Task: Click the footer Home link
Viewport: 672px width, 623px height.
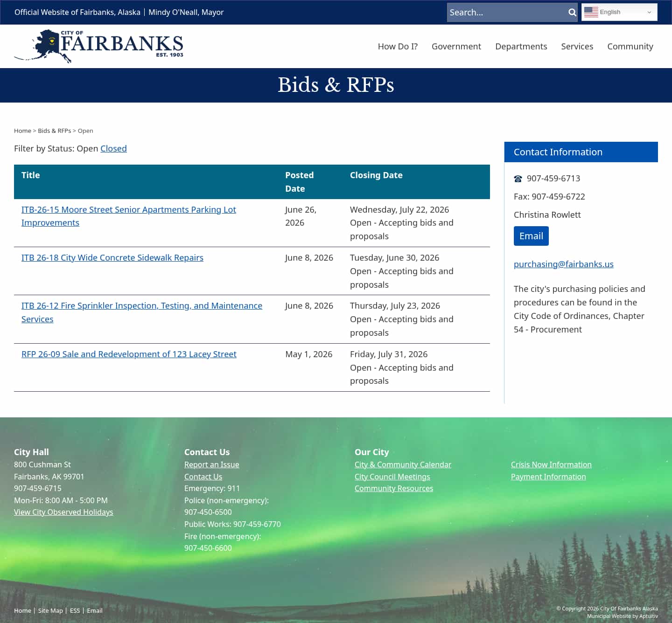Action: coord(22,611)
